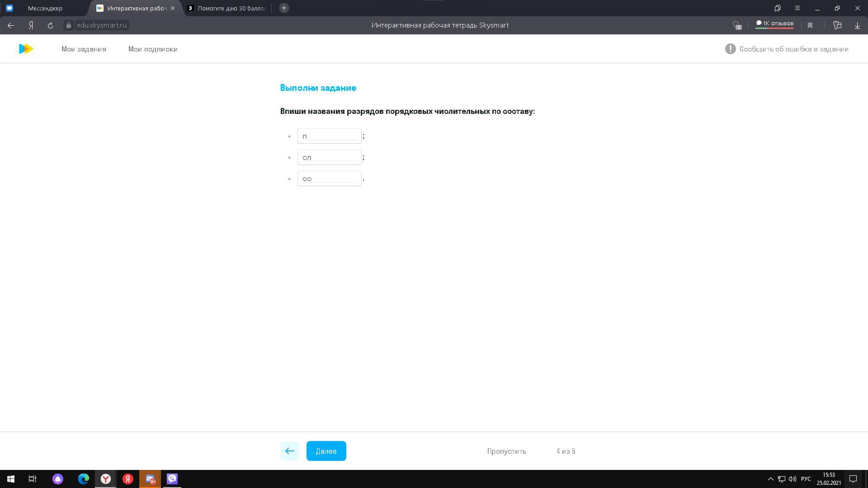Viewport: 868px width, 488px height.
Task: Open the browser hamburger menu
Action: click(x=797, y=8)
